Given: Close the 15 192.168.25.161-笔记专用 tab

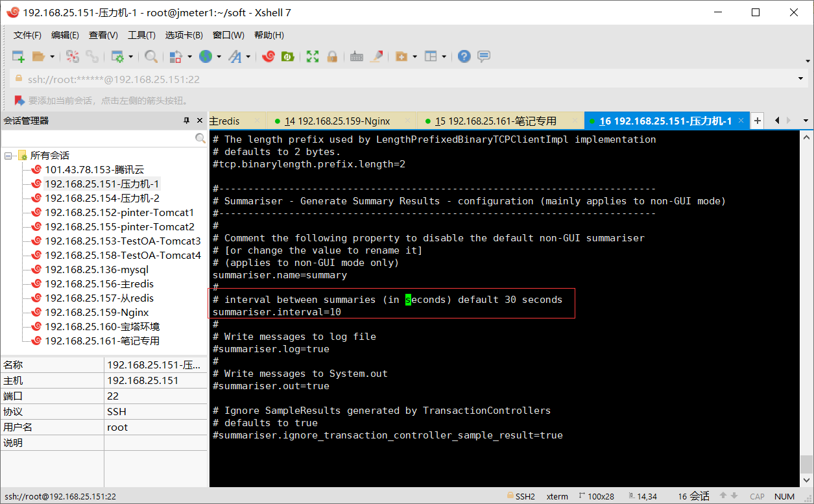Looking at the screenshot, I should [x=575, y=121].
